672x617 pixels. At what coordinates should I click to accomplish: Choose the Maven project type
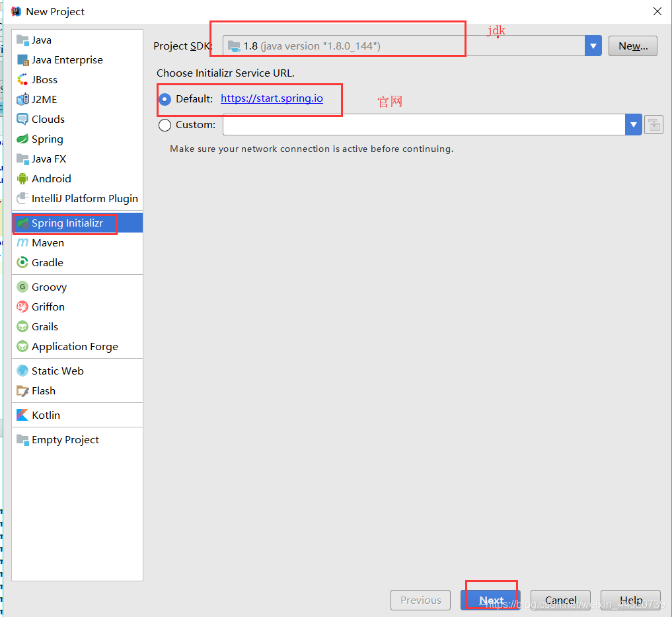77,242
